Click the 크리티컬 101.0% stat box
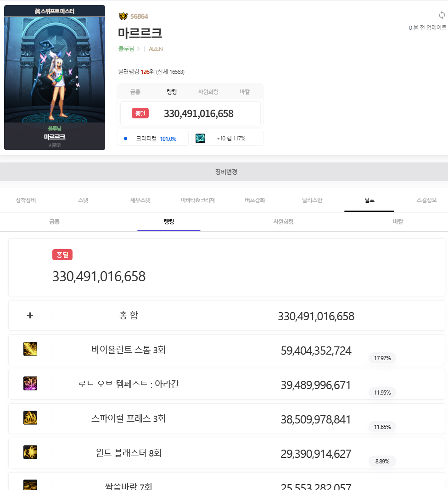448x490 pixels. pos(152,139)
